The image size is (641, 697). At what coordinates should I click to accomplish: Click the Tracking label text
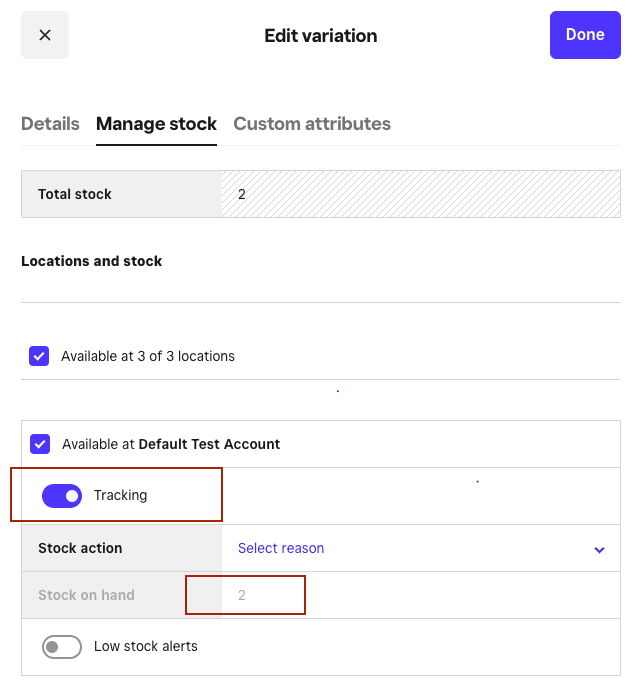[x=120, y=495]
